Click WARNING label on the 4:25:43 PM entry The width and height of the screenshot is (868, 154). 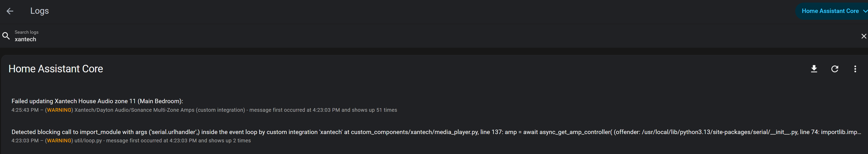59,110
